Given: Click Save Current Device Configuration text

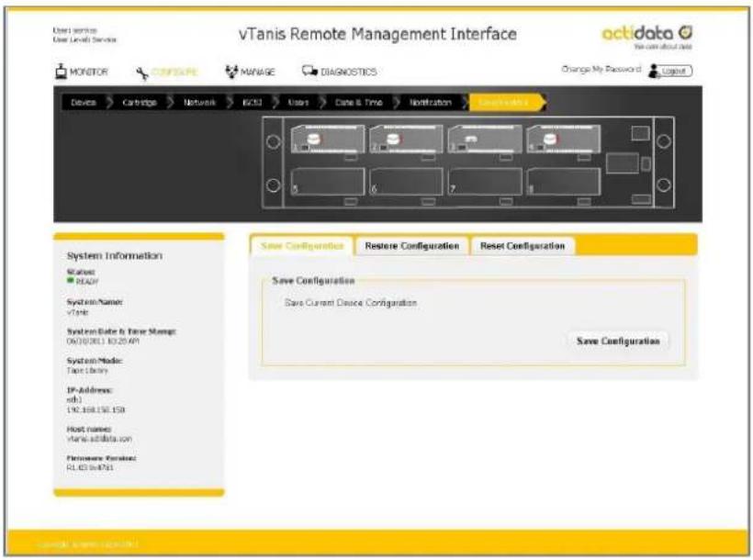Looking at the screenshot, I should pos(351,303).
